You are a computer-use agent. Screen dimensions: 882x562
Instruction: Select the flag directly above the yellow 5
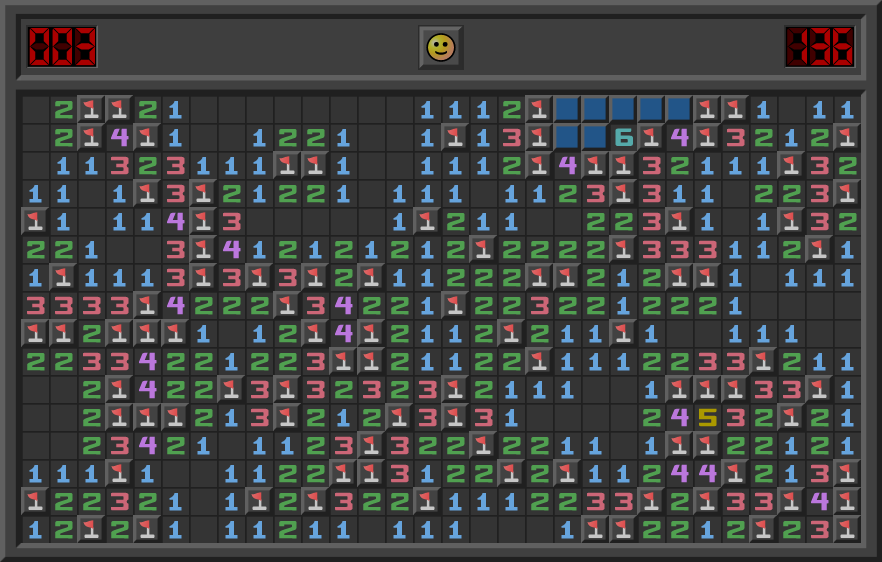tap(707, 389)
